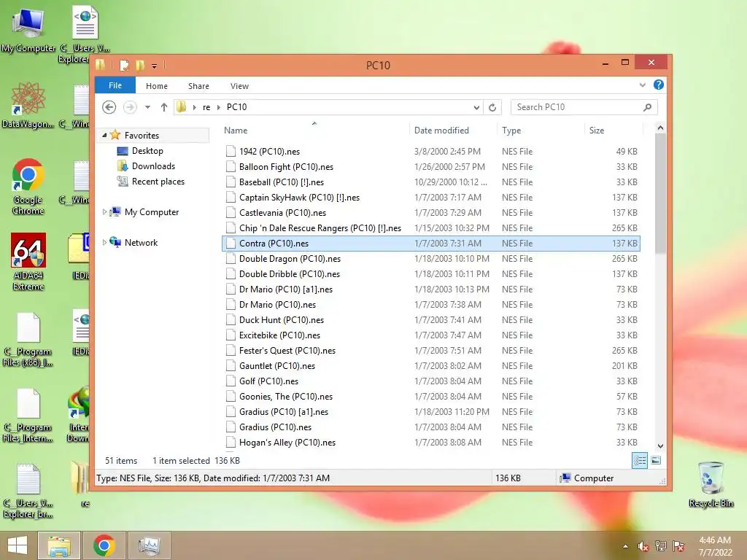The image size is (747, 560).
Task: Switch to large thumbnails view icon
Action: (656, 460)
